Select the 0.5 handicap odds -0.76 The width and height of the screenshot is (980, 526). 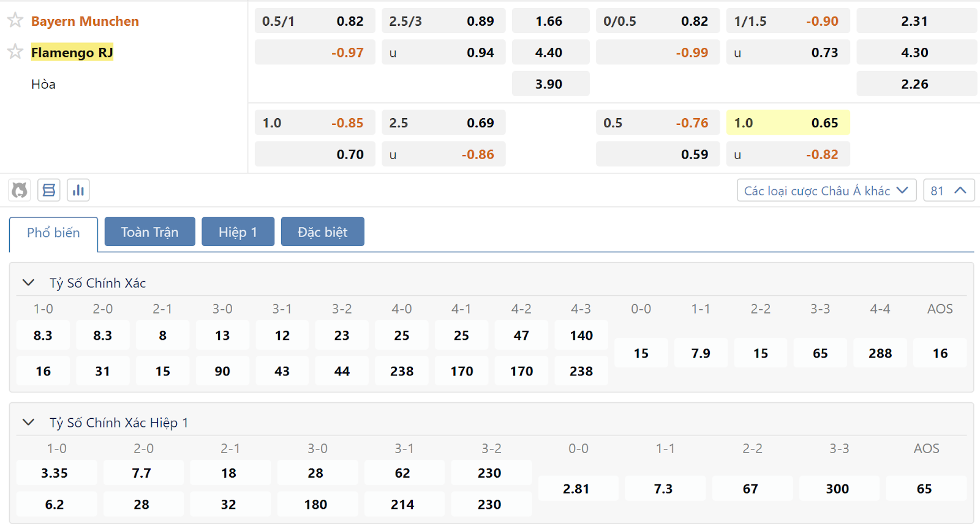[x=658, y=122]
